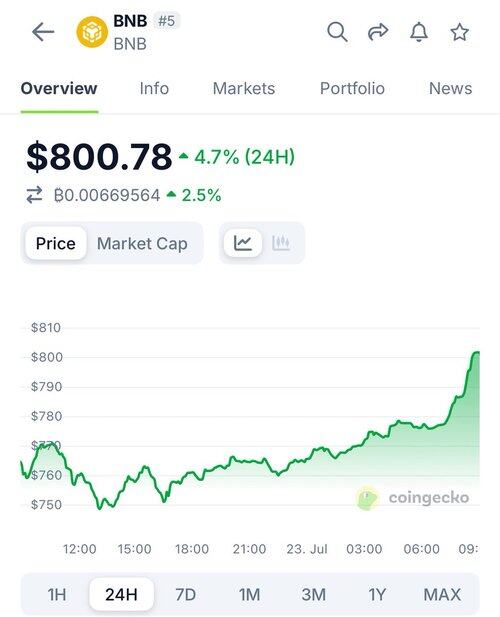The width and height of the screenshot is (500, 617).
Task: Toggle chart to Market Cap
Action: [x=142, y=244]
